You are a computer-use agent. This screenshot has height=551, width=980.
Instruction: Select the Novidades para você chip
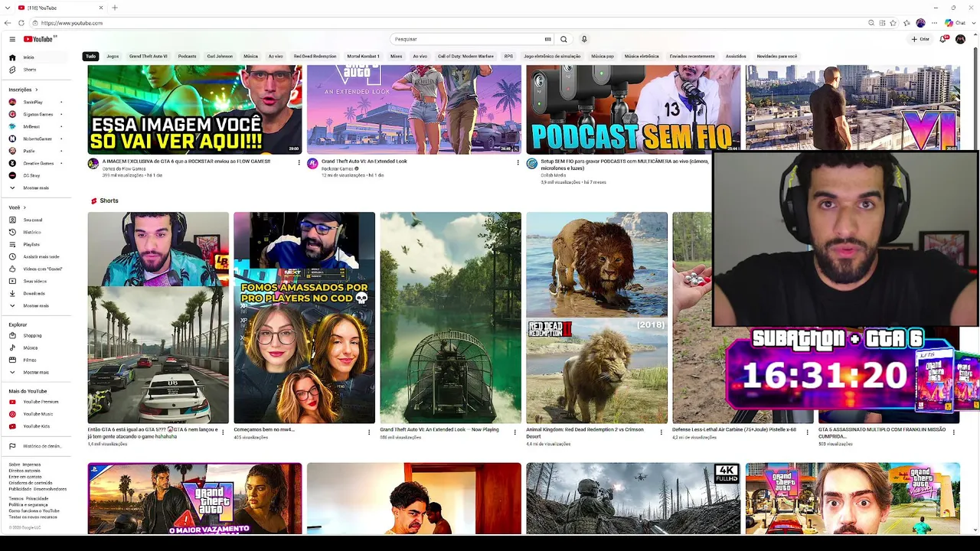(777, 56)
